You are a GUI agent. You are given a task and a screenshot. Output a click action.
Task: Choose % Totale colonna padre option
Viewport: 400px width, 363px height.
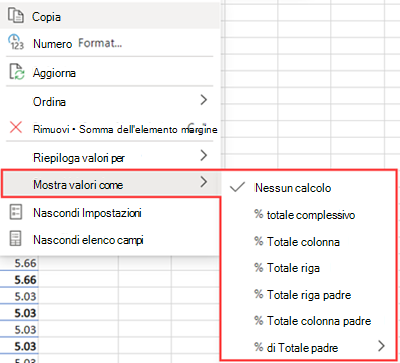click(309, 321)
